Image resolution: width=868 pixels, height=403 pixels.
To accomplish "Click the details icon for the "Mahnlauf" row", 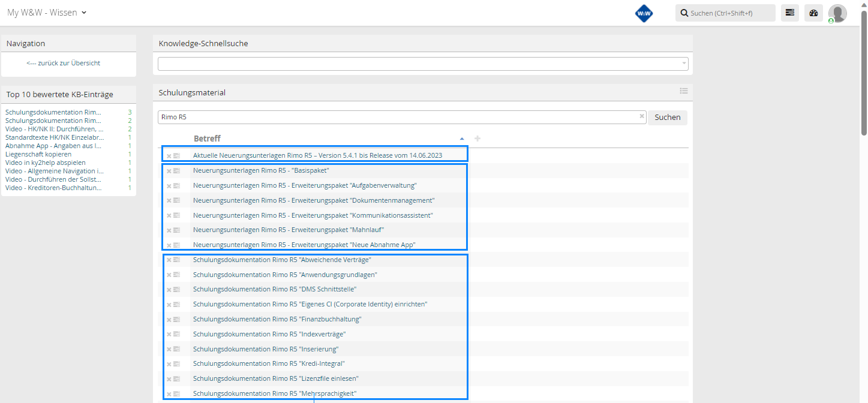I will [177, 230].
